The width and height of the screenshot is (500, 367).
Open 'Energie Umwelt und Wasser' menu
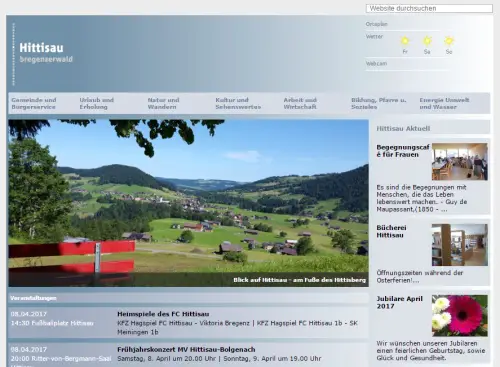444,103
